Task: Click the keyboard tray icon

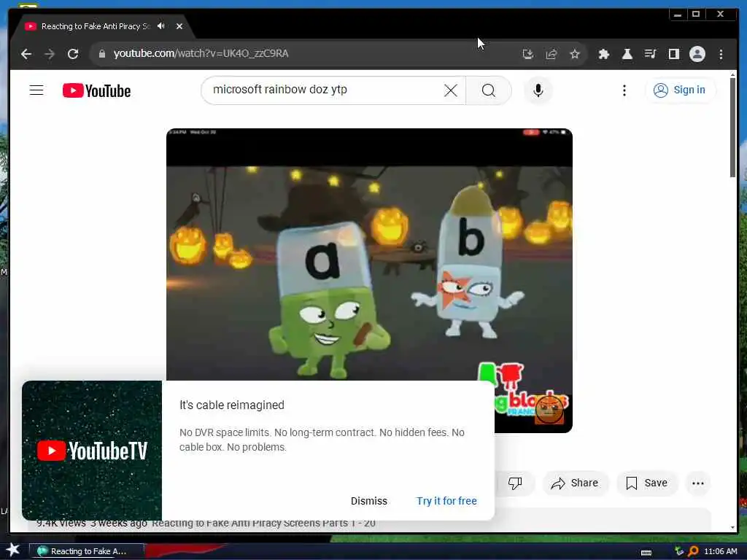Action: [646, 553]
